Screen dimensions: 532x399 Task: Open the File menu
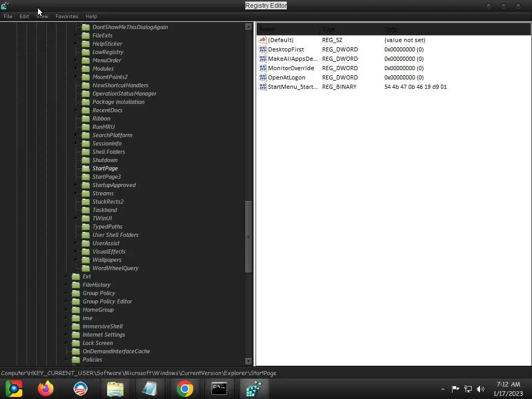[8, 16]
